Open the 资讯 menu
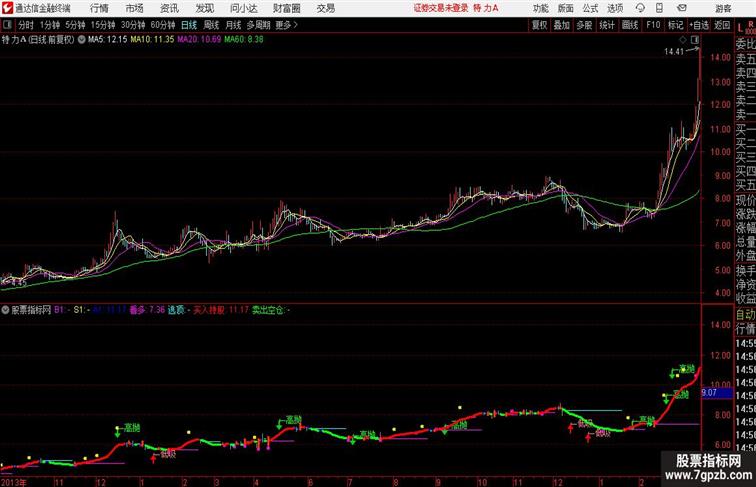 (x=169, y=8)
